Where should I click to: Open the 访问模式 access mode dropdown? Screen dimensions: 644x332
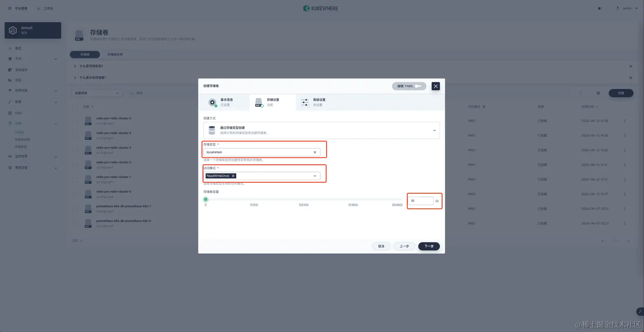coord(315,176)
